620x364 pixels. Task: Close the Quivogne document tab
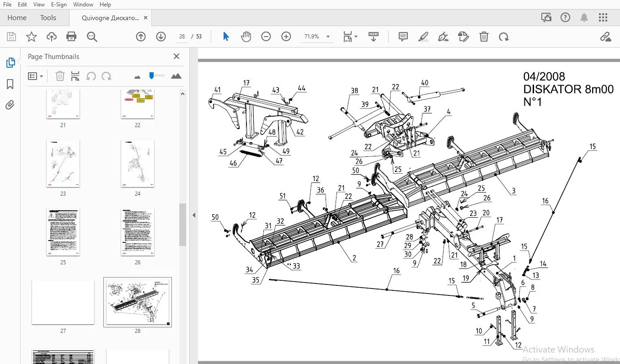click(x=146, y=18)
